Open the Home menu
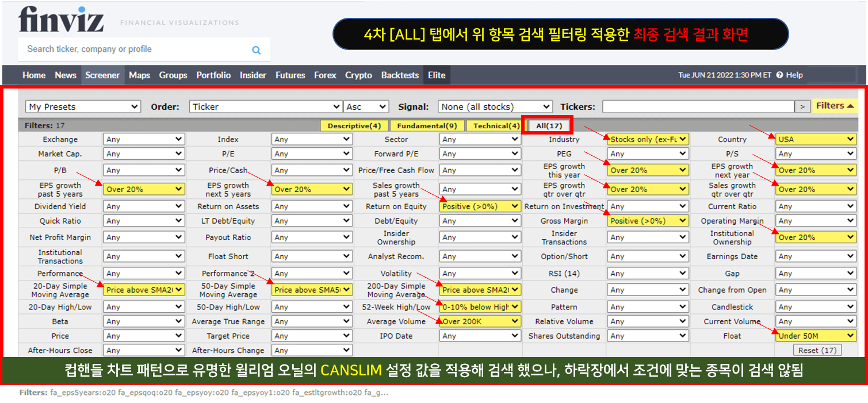Screen dimensions: 868x403 coord(34,75)
